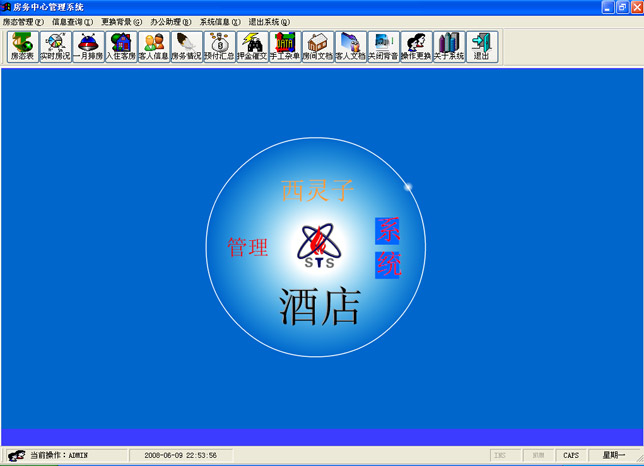The width and height of the screenshot is (644, 466).
Task: Click the 实时房况 real-time room icon
Action: (55, 46)
